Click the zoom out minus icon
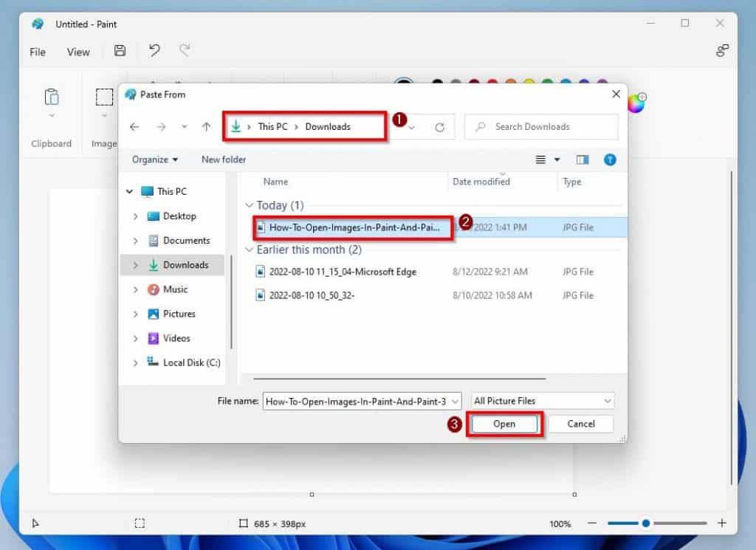The height and width of the screenshot is (550, 756). click(592, 523)
